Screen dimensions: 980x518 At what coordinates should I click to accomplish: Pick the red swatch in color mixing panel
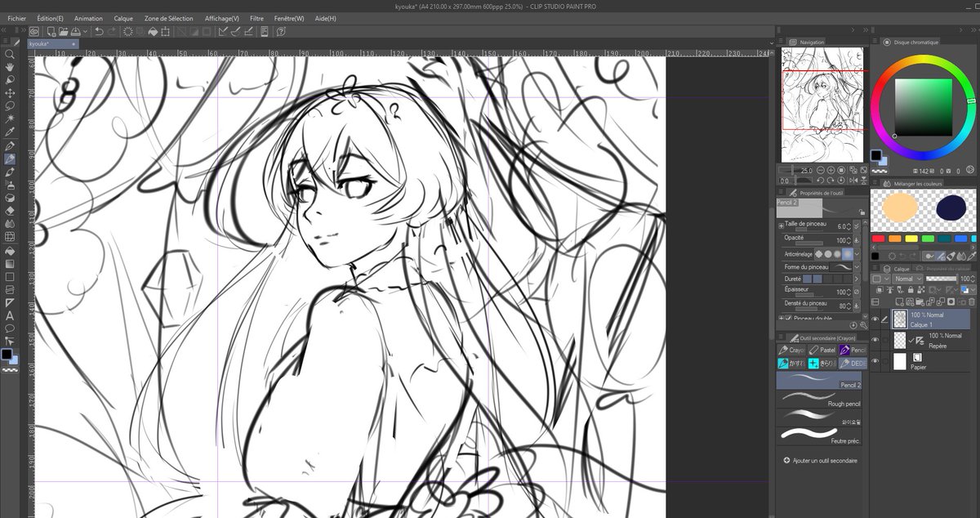(x=878, y=239)
